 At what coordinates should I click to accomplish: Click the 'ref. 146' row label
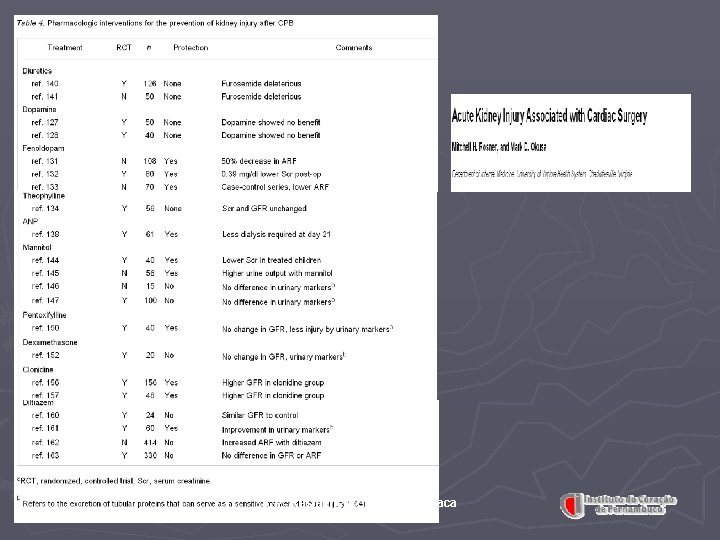point(45,286)
